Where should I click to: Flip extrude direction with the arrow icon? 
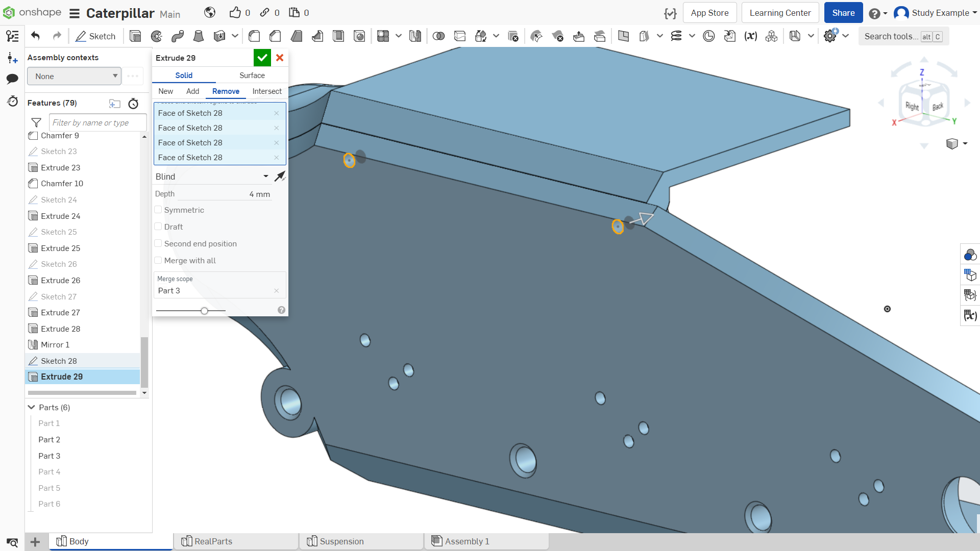point(280,177)
